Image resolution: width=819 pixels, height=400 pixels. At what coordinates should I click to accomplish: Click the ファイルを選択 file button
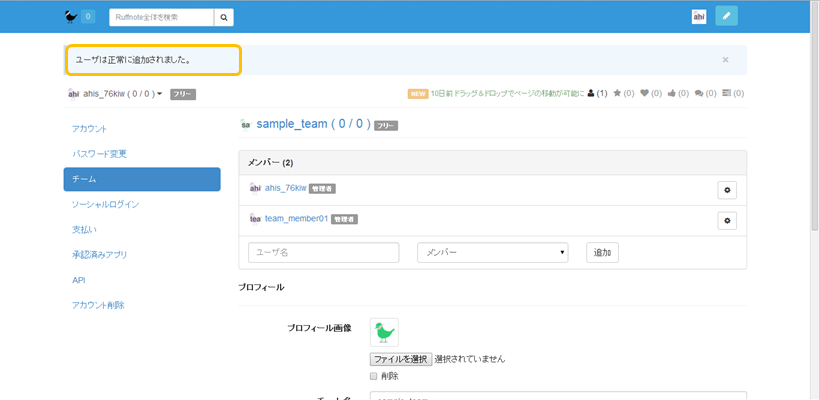pos(400,359)
